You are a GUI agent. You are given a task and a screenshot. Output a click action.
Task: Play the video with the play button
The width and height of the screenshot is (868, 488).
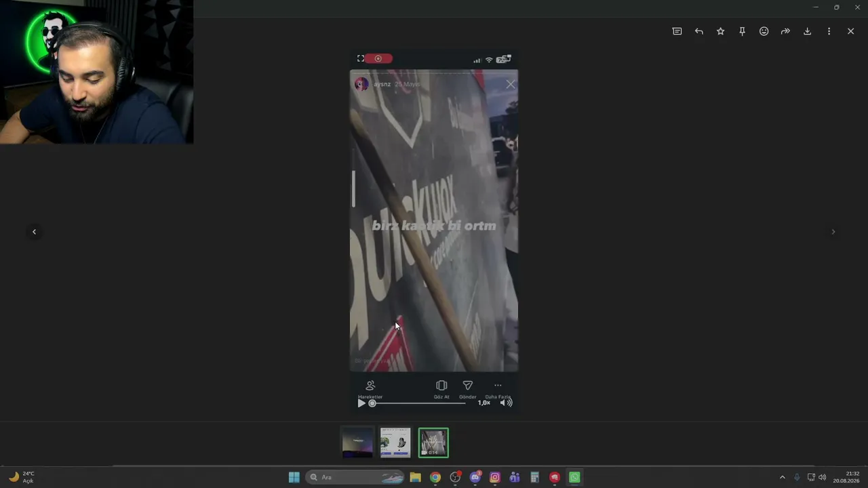361,403
